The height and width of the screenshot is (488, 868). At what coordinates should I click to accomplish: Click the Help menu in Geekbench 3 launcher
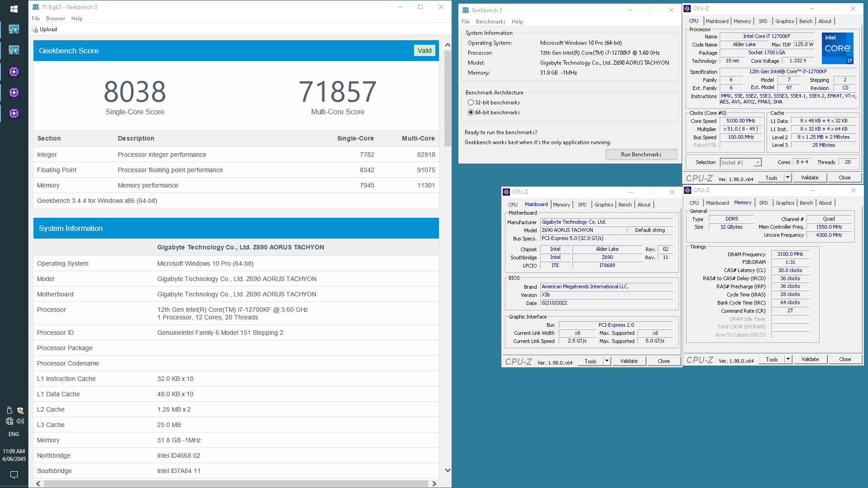[x=517, y=22]
